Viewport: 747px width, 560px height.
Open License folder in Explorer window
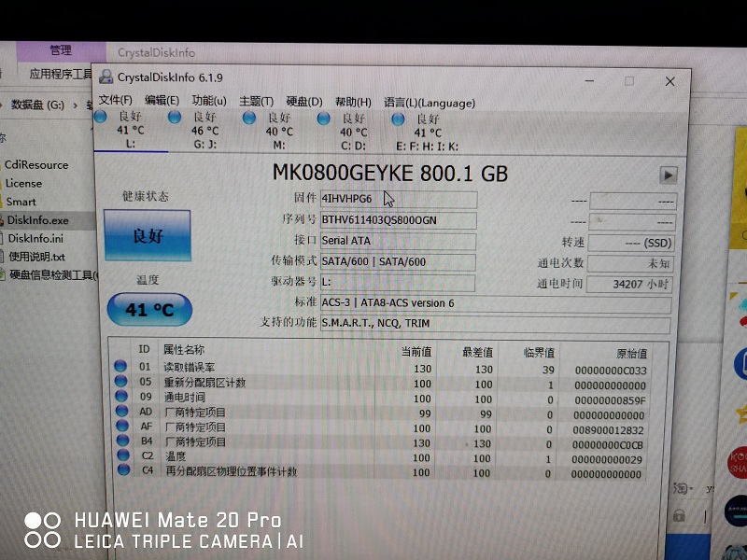click(x=23, y=183)
